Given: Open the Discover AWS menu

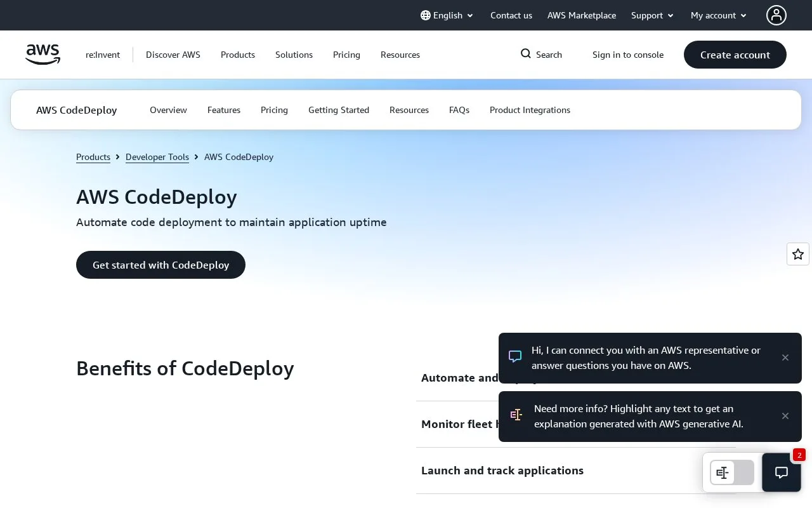Looking at the screenshot, I should click(x=173, y=55).
